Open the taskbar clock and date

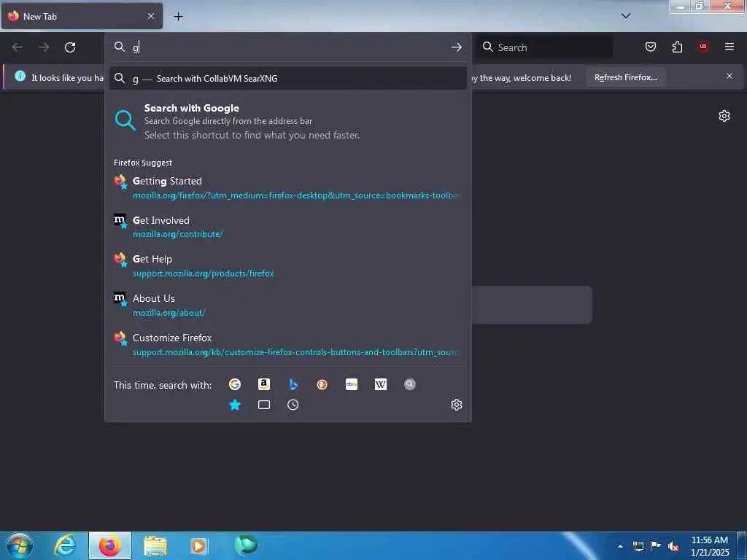click(x=709, y=545)
